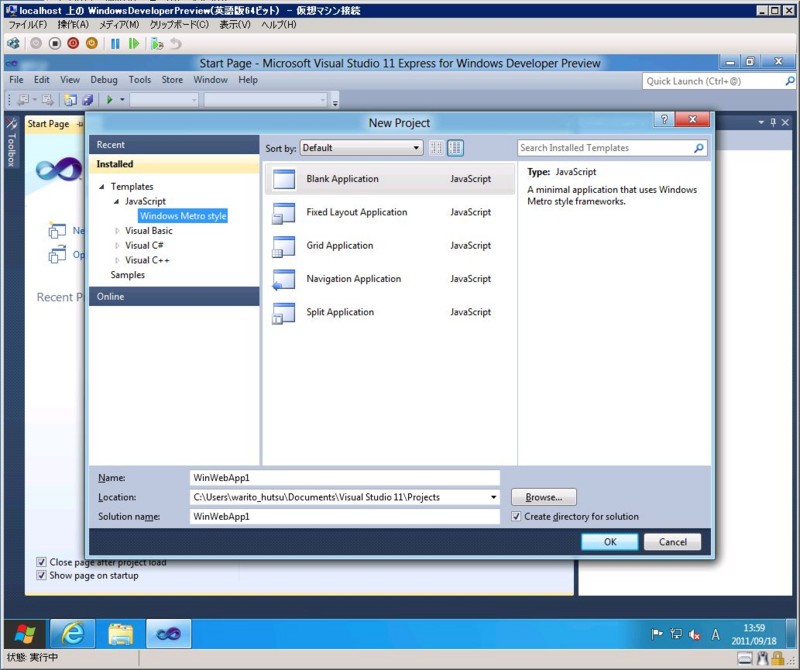The width and height of the screenshot is (800, 670).
Task: Select the Navigation Application template
Action: pyautogui.click(x=389, y=279)
